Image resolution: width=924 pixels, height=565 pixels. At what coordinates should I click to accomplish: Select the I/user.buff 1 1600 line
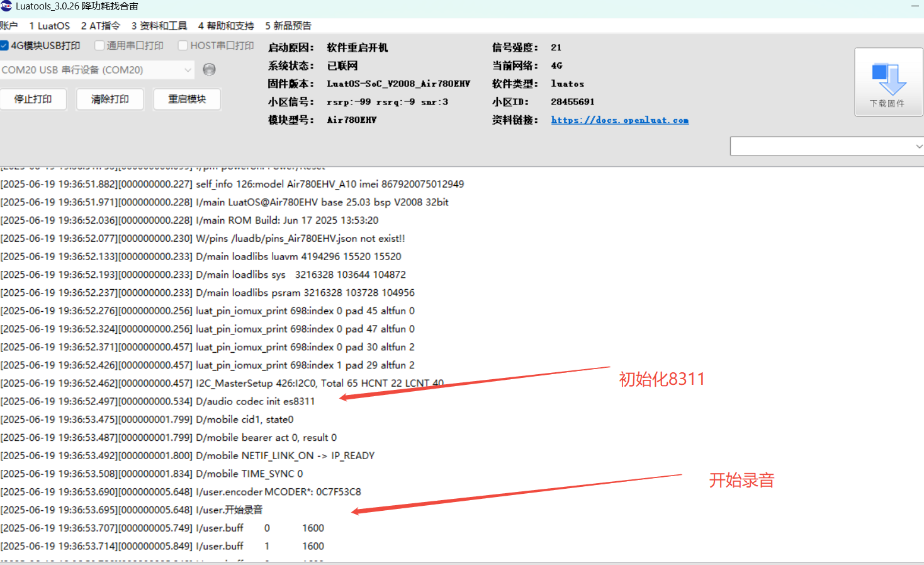point(162,546)
